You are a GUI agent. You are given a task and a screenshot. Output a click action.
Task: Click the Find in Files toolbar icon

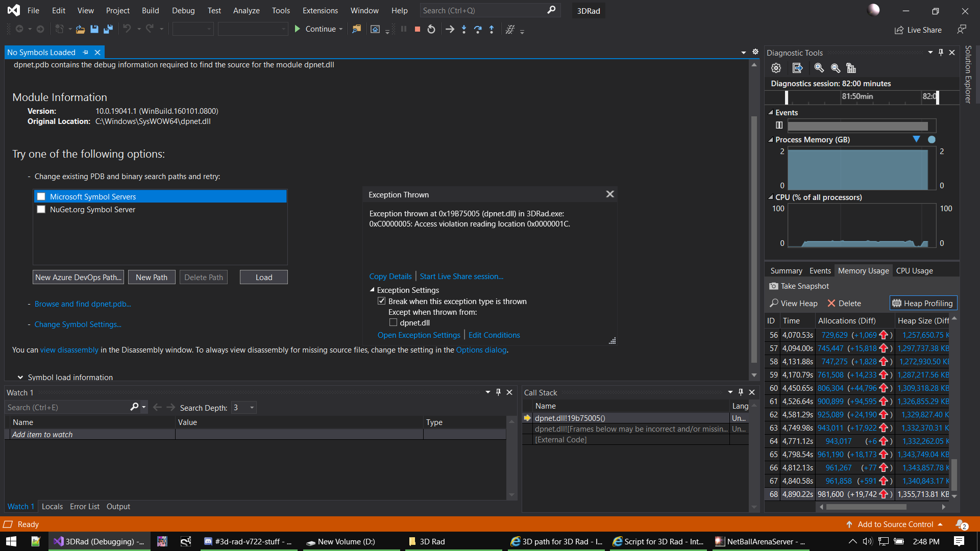[356, 30]
